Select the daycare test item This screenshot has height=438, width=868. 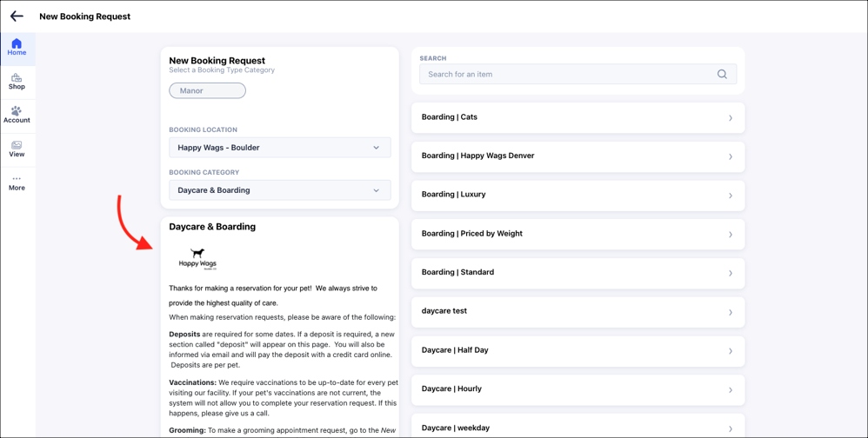click(x=578, y=311)
